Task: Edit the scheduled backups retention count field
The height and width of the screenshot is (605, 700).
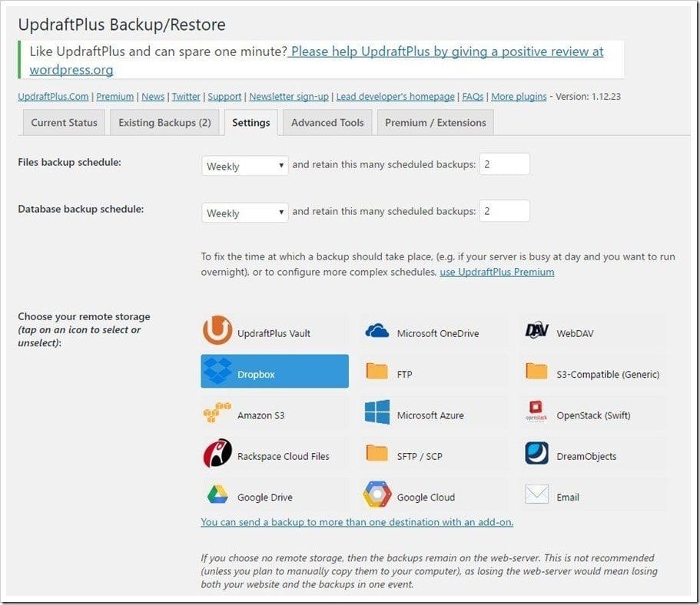Action: coord(505,164)
